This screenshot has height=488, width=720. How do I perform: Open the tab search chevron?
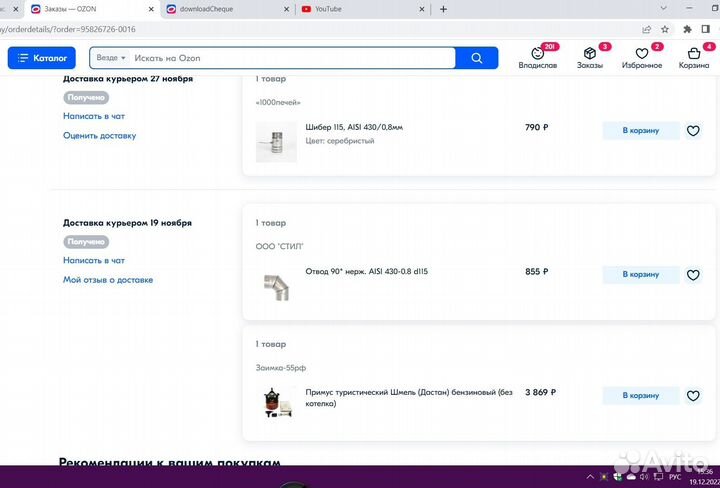click(x=664, y=8)
